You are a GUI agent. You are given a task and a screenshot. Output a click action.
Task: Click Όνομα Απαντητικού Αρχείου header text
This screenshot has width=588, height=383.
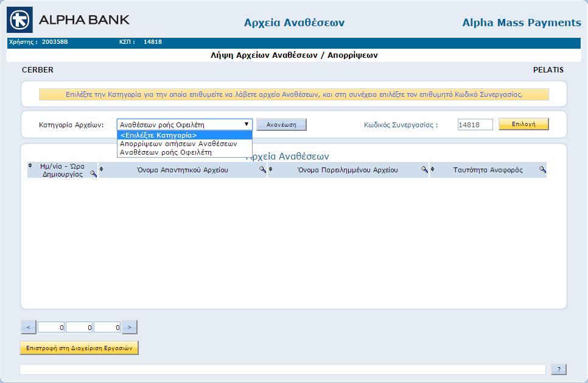tap(182, 170)
